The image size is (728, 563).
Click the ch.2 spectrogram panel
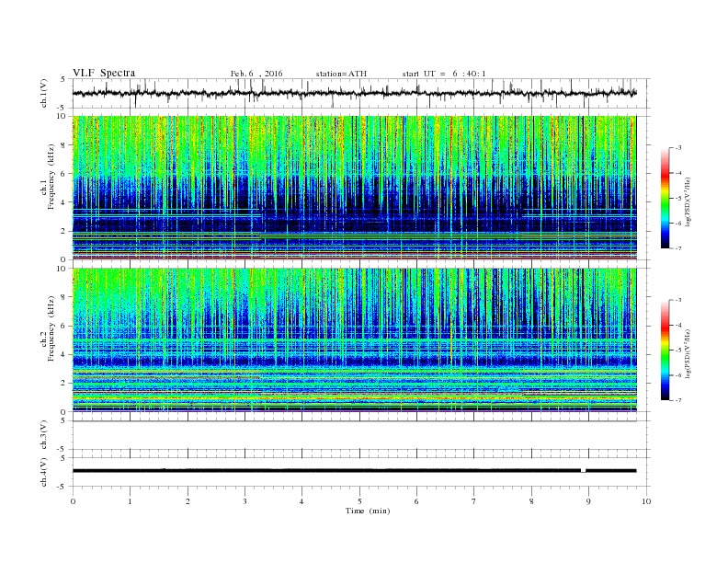[355, 339]
